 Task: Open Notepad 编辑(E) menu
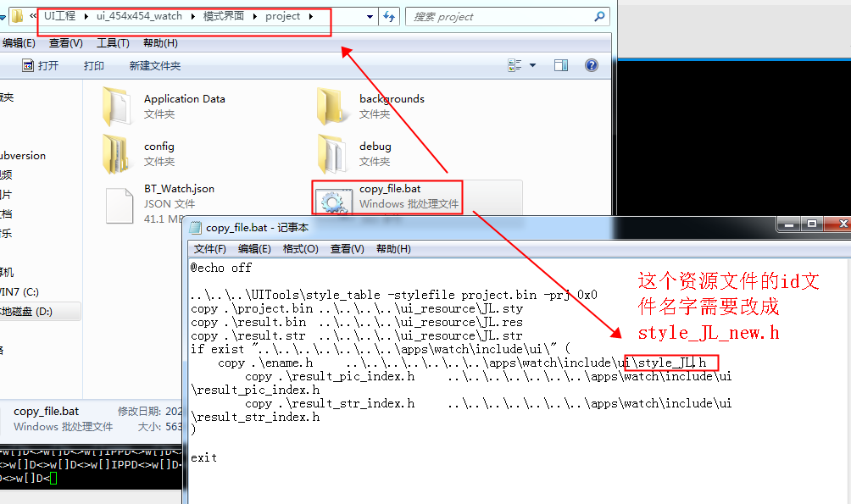254,249
